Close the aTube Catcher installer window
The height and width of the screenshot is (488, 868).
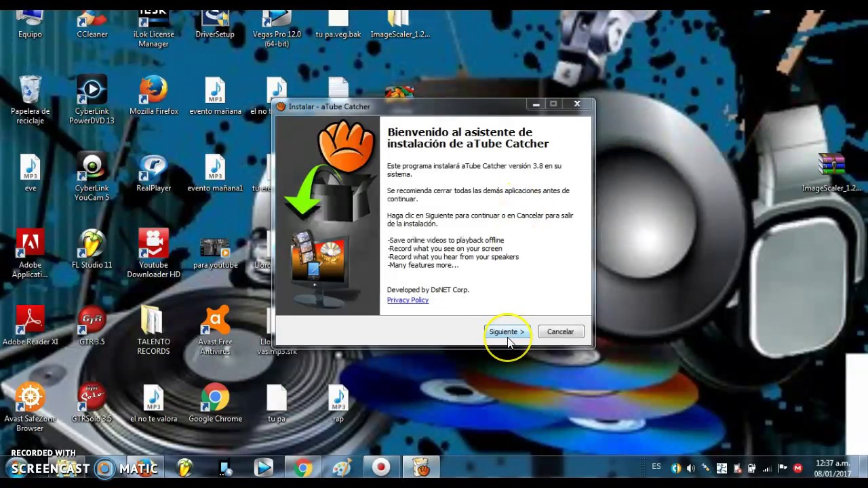[x=577, y=104]
